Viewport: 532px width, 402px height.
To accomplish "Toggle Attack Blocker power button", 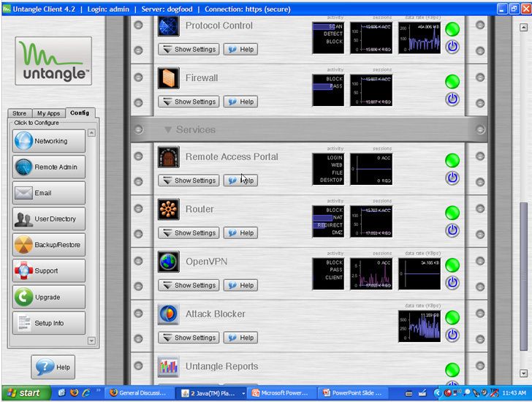I will 452,335.
